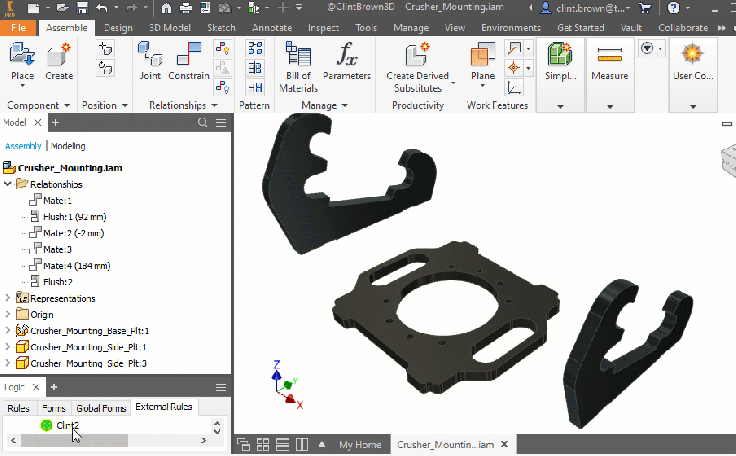Switch to the Design ribbon tab
This screenshot has height=456, width=736.
point(118,28)
